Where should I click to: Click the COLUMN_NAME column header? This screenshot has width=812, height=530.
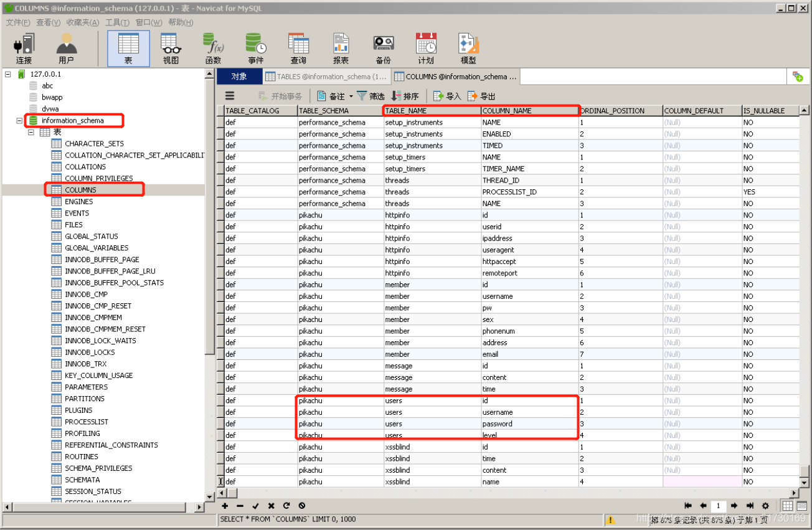pyautogui.click(x=529, y=111)
